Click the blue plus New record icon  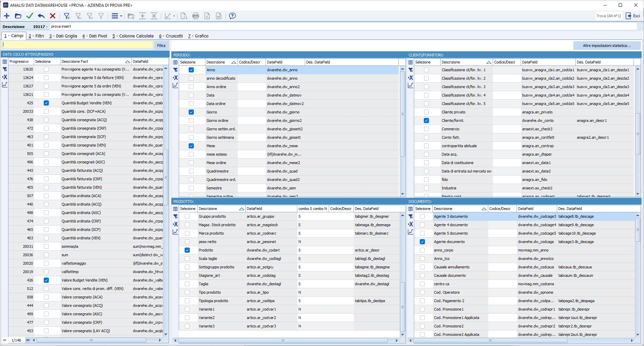(7, 16)
